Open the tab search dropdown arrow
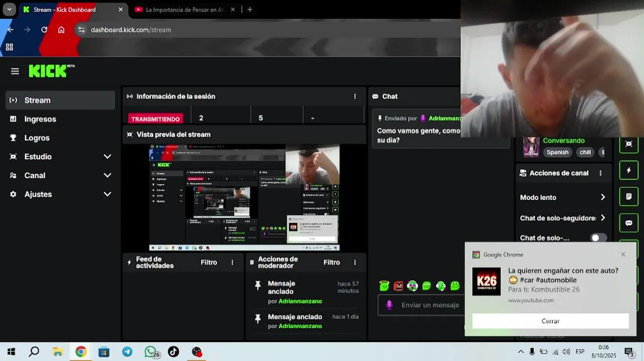This screenshot has width=644, height=361. click(9, 10)
